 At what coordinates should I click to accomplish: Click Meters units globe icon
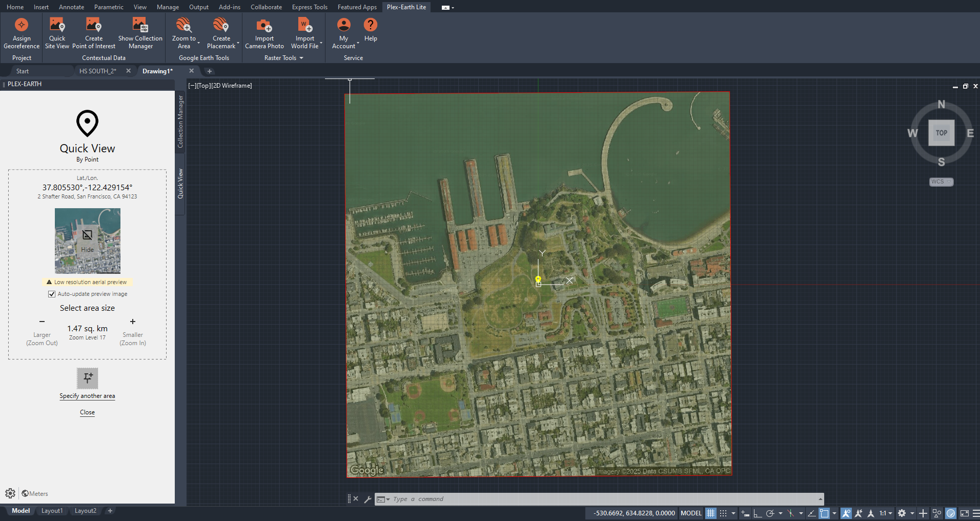[25, 493]
